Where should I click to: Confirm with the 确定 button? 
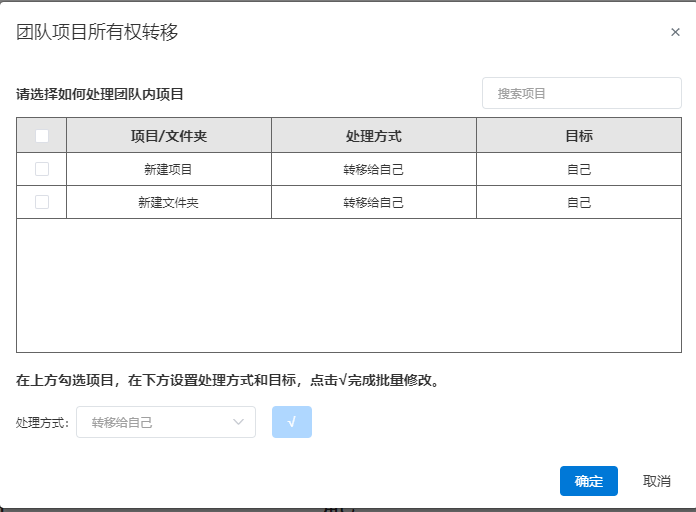pyautogui.click(x=589, y=481)
